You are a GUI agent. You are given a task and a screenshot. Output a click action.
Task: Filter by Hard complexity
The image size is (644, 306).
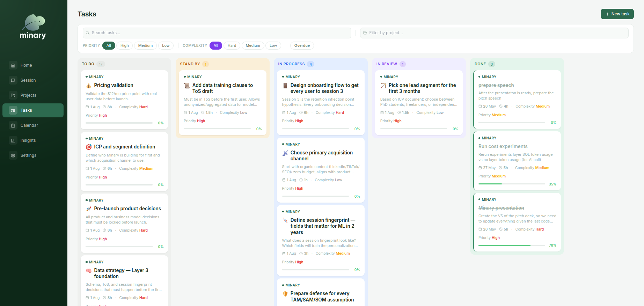(x=232, y=45)
